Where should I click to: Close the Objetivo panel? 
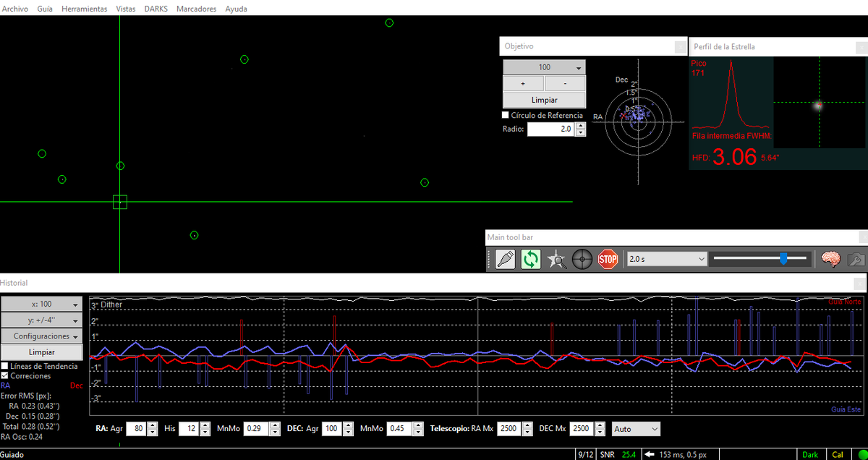[x=680, y=46]
